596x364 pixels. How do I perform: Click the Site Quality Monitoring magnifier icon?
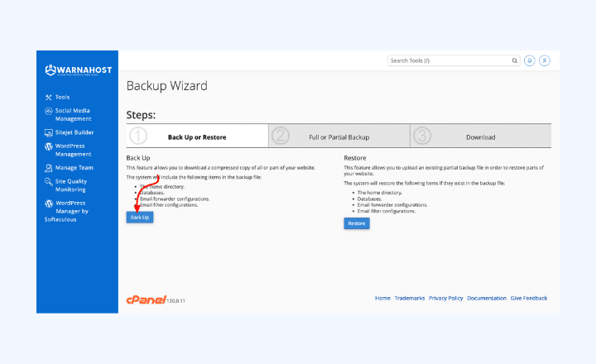pyautogui.click(x=49, y=182)
